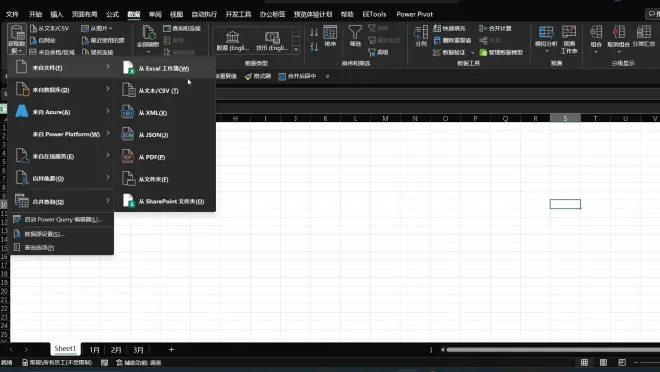Click Advanced (高级) filter icon
Viewport: 660px width, 372px height.
(x=372, y=52)
